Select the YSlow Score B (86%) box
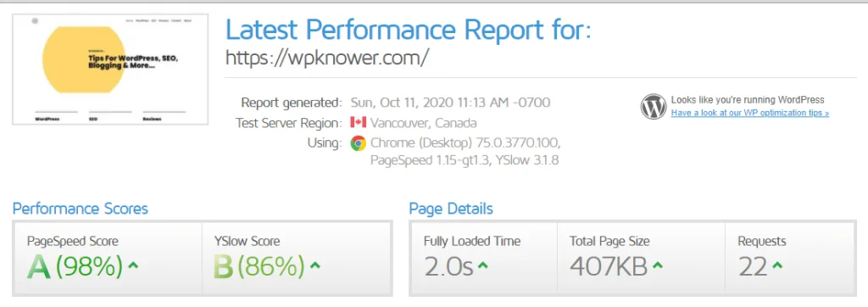Image resolution: width=868 pixels, height=307 pixels. [x=298, y=258]
